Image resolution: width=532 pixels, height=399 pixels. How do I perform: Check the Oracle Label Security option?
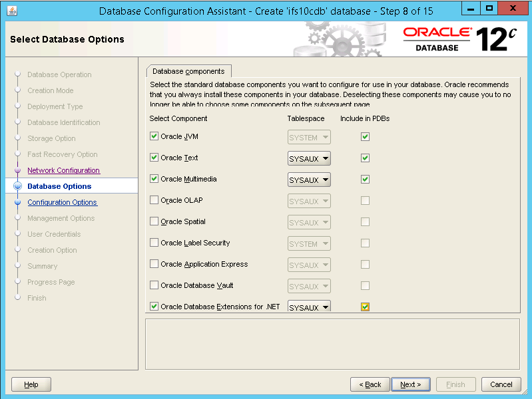point(154,243)
